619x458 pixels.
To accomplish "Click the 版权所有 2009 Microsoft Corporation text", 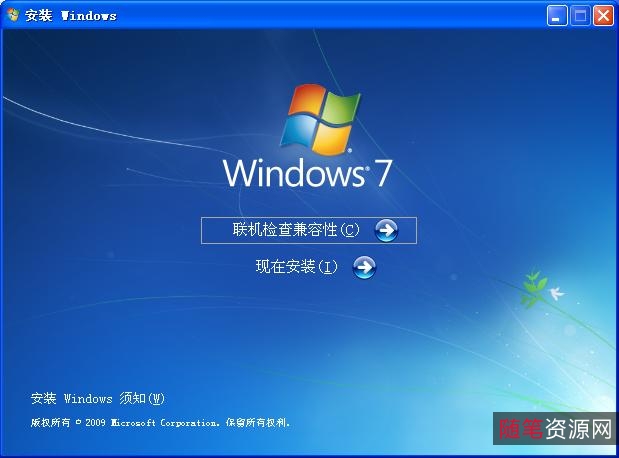I will coord(160,422).
